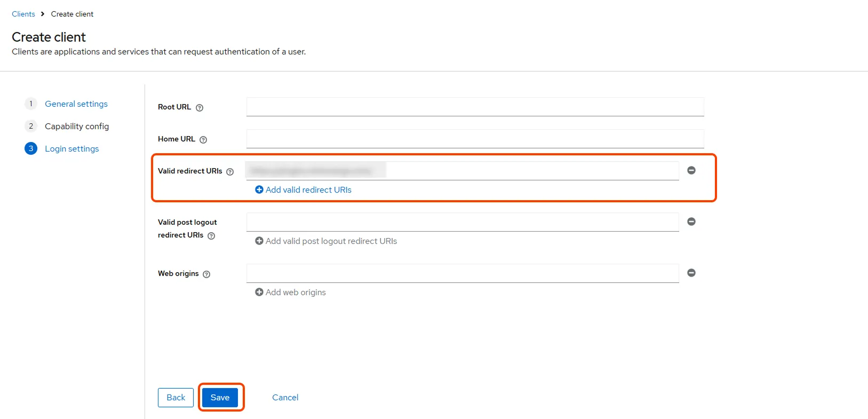Screen dimensions: 868x419
Task: Remove the Valid redirect URIs entry
Action: [691, 170]
